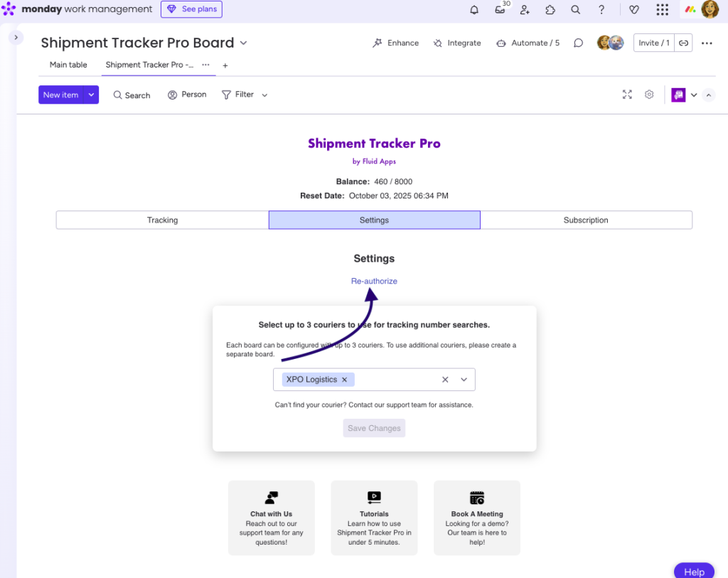The image size is (728, 578).
Task: Open the board title dropdown chevron
Action: 243,43
